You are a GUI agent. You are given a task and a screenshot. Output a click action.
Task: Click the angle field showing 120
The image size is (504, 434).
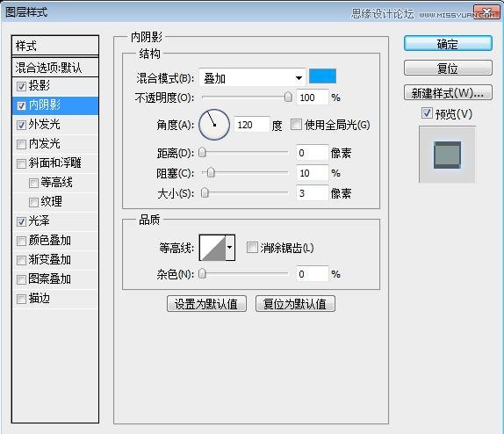tap(251, 125)
